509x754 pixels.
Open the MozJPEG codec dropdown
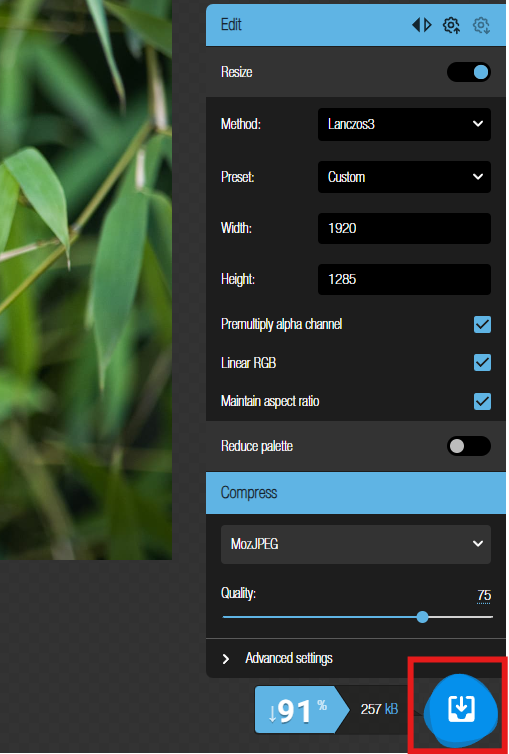[356, 544]
